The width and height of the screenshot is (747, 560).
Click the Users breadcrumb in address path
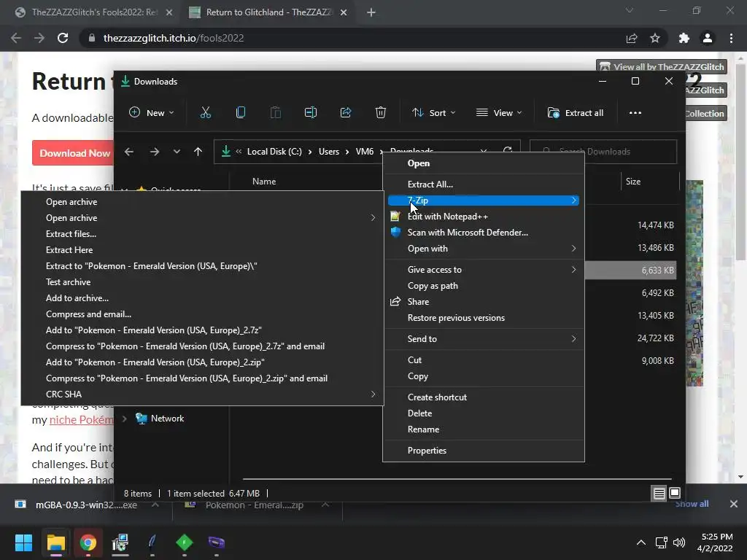pos(329,152)
